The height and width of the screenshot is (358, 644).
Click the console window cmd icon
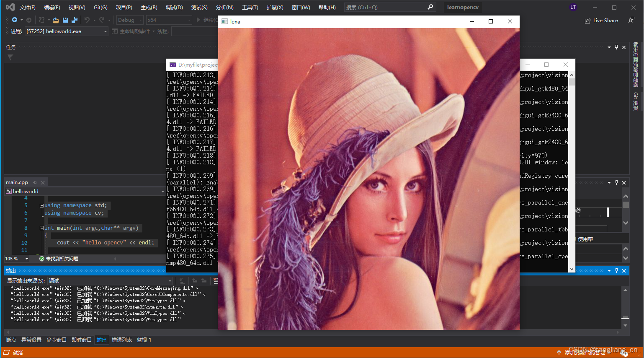tap(173, 65)
